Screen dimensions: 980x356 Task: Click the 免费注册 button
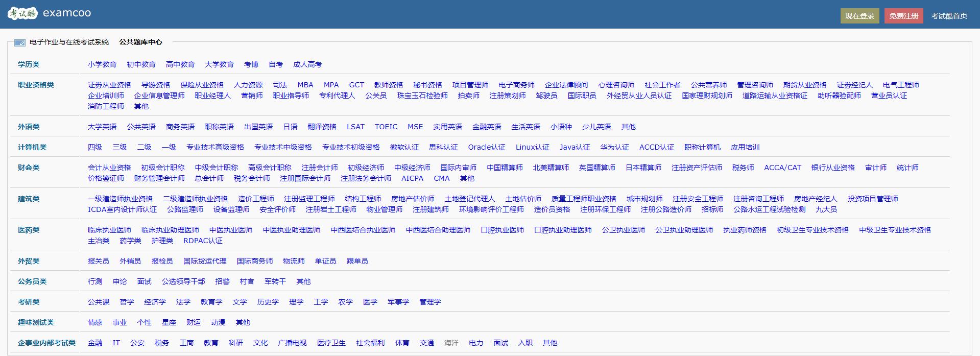903,16
